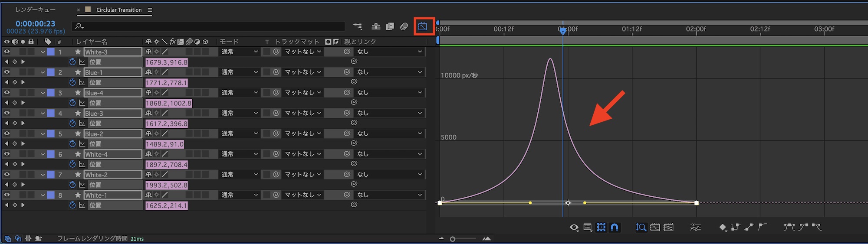Screen dimensions: 868x244
Task: Zoom out timeline with small mountains icon
Action: (441, 238)
